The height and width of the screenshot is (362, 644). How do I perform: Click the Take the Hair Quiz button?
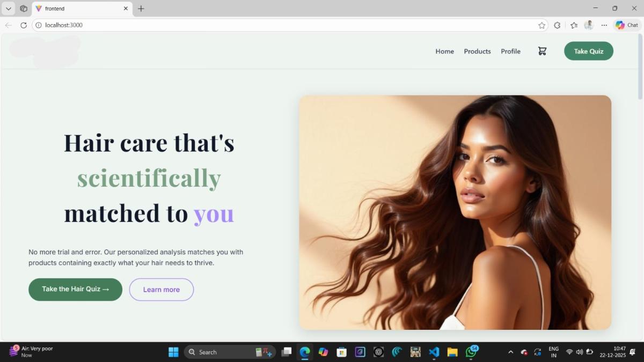click(75, 289)
